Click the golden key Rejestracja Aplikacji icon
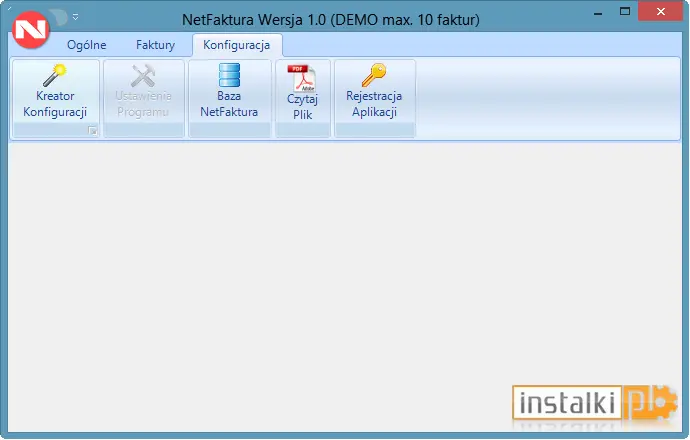This screenshot has width=690, height=440. coord(374,75)
